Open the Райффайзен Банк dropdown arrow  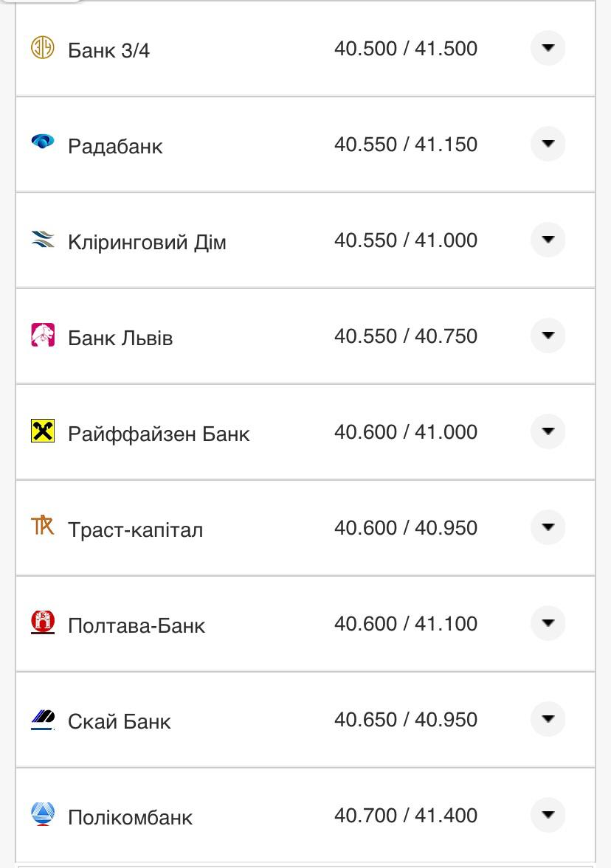(548, 432)
